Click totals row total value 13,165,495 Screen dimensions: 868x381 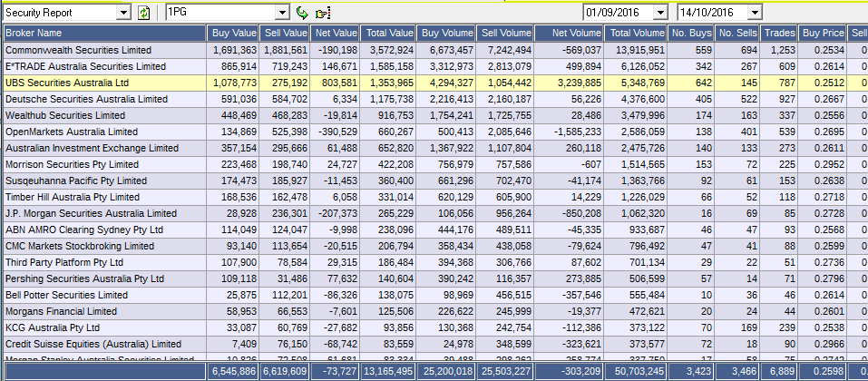(388, 371)
